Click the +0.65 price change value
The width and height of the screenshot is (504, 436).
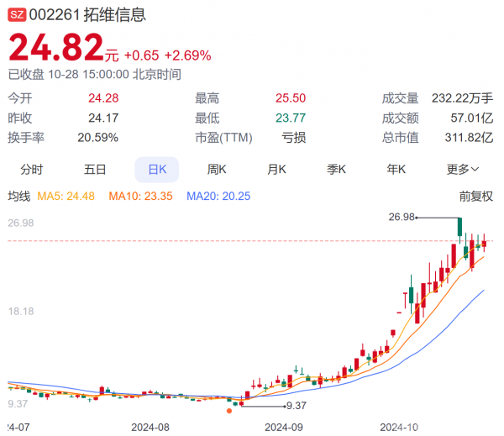pyautogui.click(x=141, y=55)
